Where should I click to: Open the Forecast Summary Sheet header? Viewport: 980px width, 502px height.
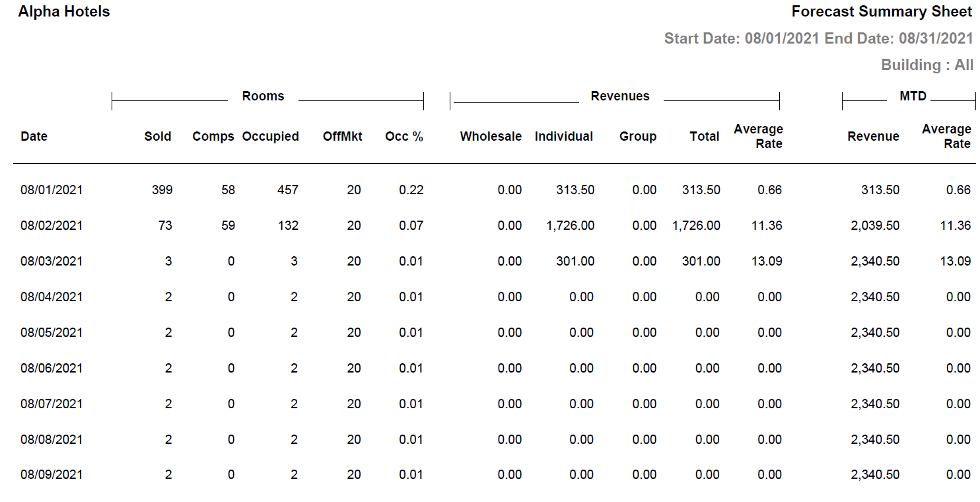click(881, 11)
